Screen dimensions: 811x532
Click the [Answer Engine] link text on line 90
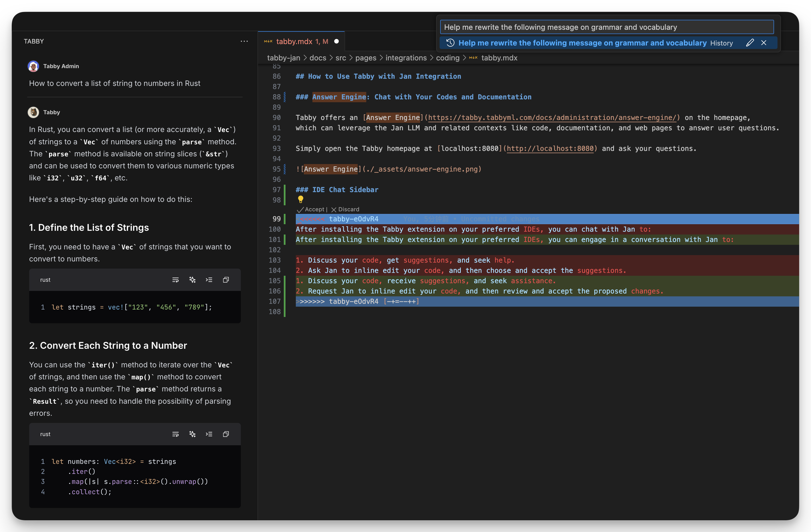(393, 118)
